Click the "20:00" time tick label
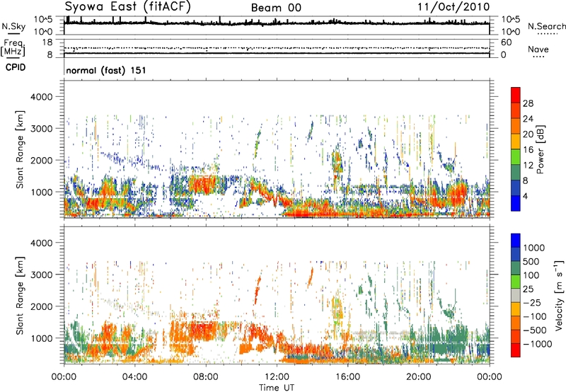 [x=419, y=377]
